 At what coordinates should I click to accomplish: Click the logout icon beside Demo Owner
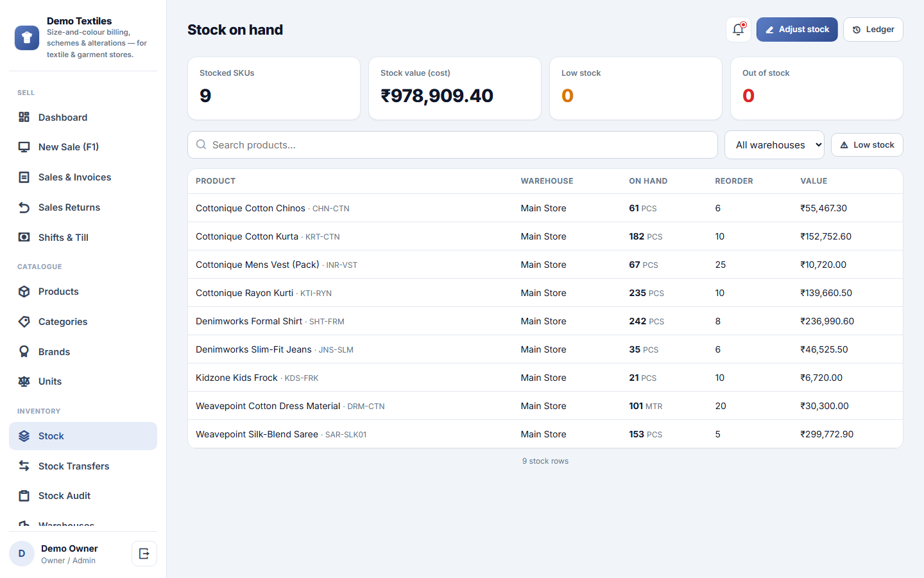tap(144, 554)
